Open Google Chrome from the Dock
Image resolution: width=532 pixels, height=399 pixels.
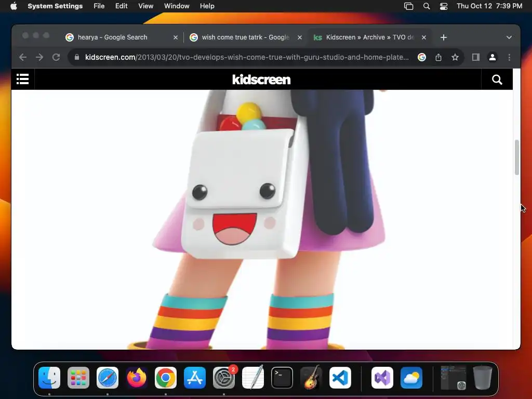pyautogui.click(x=166, y=378)
